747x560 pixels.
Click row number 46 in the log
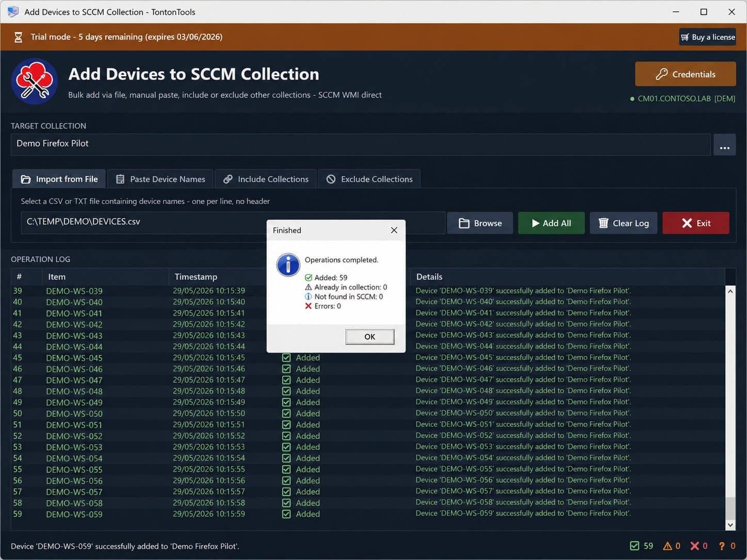(x=18, y=369)
